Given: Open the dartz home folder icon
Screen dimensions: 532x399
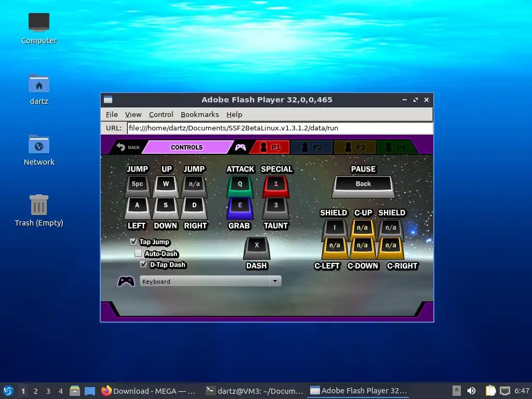Looking at the screenshot, I should [x=39, y=90].
